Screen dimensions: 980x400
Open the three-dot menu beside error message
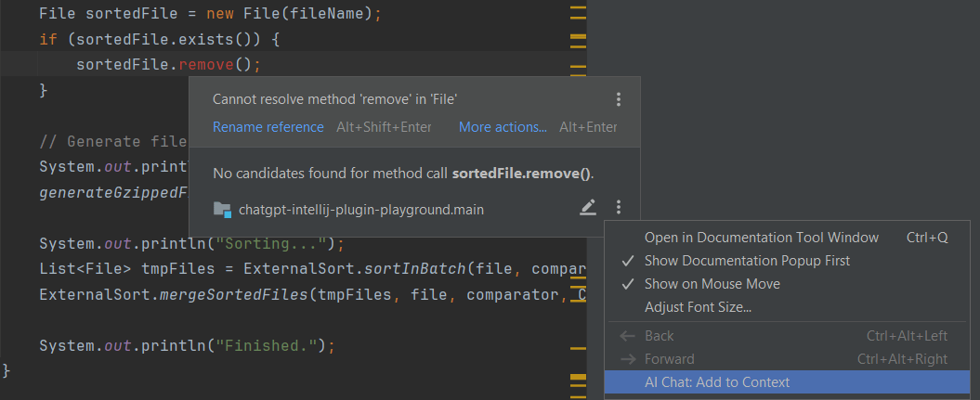click(618, 99)
